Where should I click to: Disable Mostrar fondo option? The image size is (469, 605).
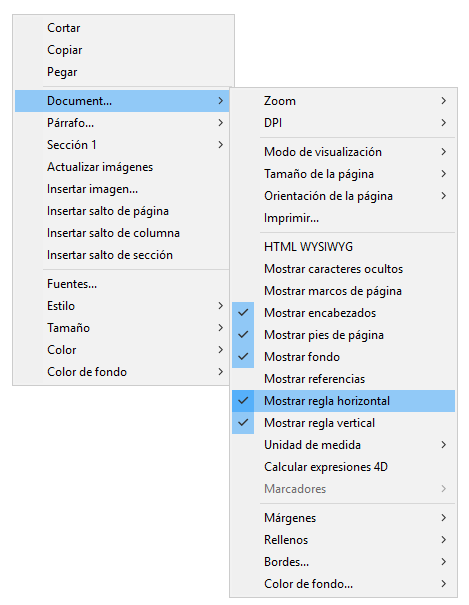(x=343, y=357)
